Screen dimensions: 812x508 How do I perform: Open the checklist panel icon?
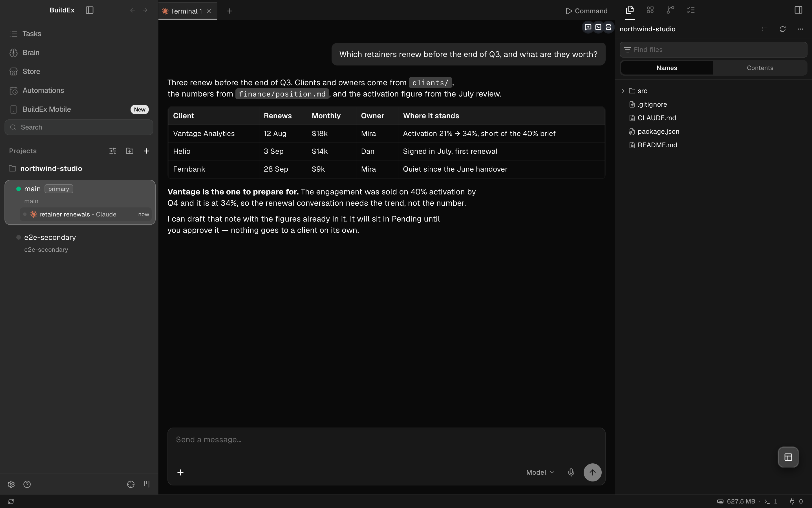[690, 10]
